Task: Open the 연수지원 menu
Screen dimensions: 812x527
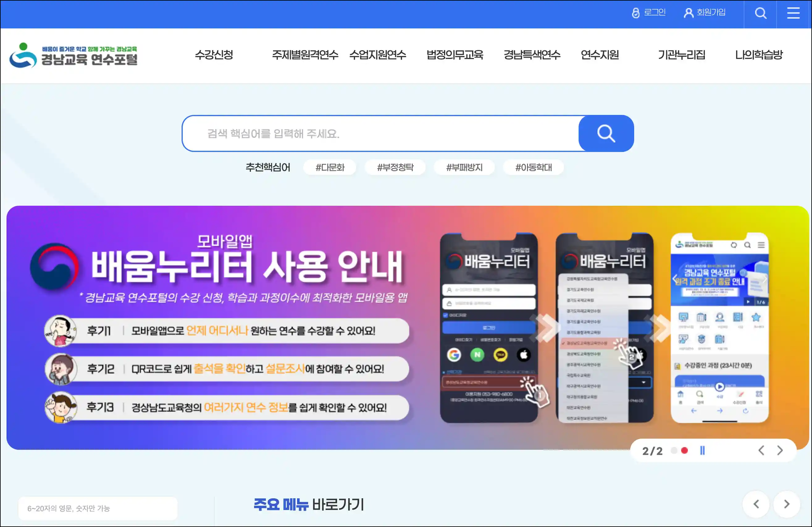Action: [600, 55]
